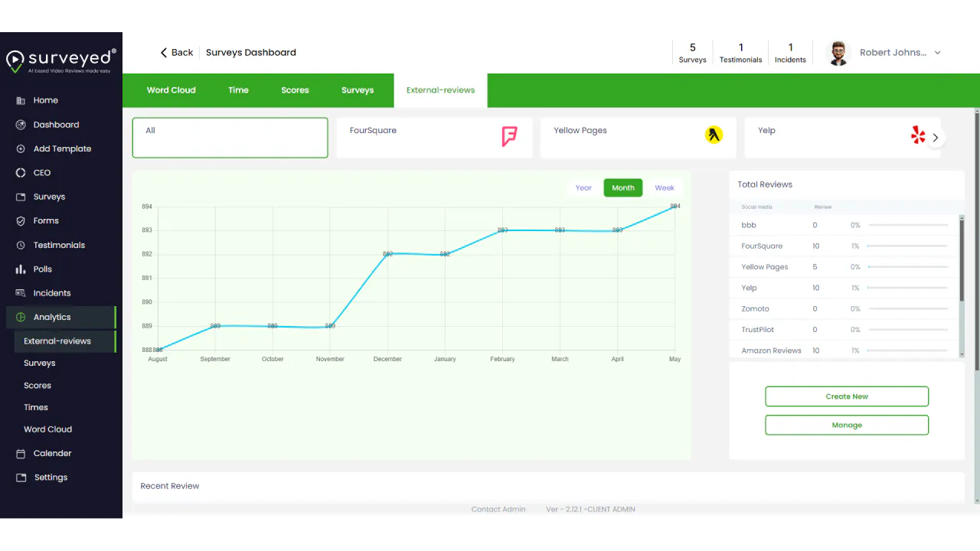Click the Recent Review heading
Viewport: 980px width, 551px height.
point(170,486)
